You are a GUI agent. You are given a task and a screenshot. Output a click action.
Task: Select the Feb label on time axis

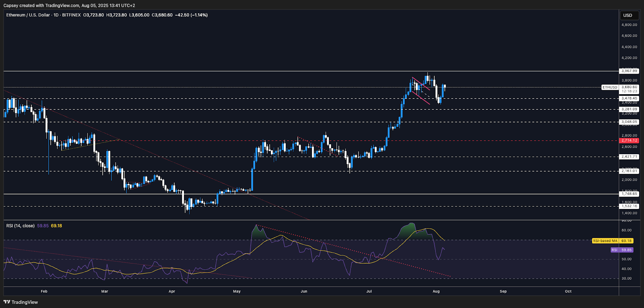(x=44, y=291)
